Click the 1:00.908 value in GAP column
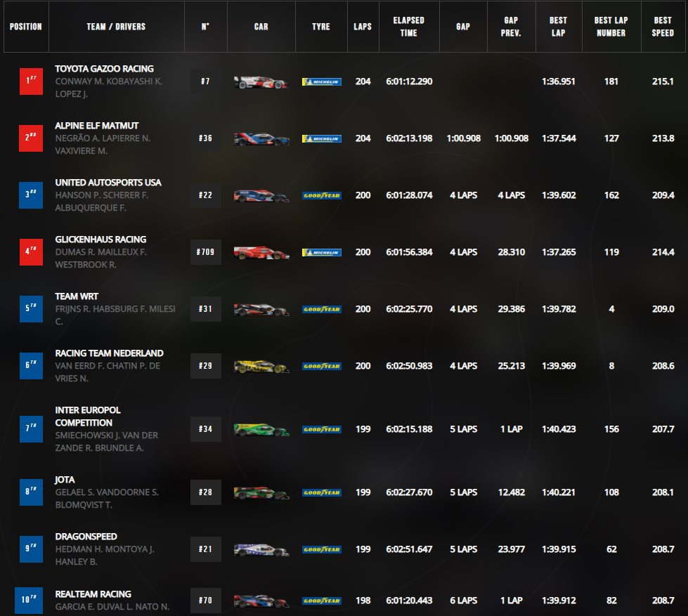 [464, 138]
